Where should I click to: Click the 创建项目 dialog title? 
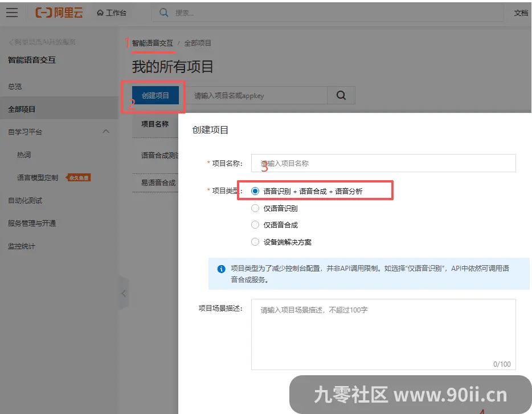pos(210,130)
